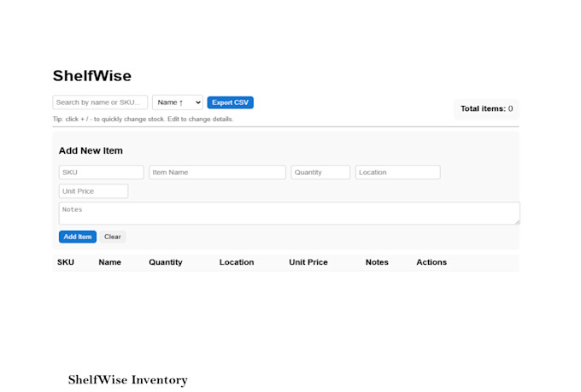Reset the form with Clear button
This screenshot has height=392, width=581.
click(x=113, y=237)
